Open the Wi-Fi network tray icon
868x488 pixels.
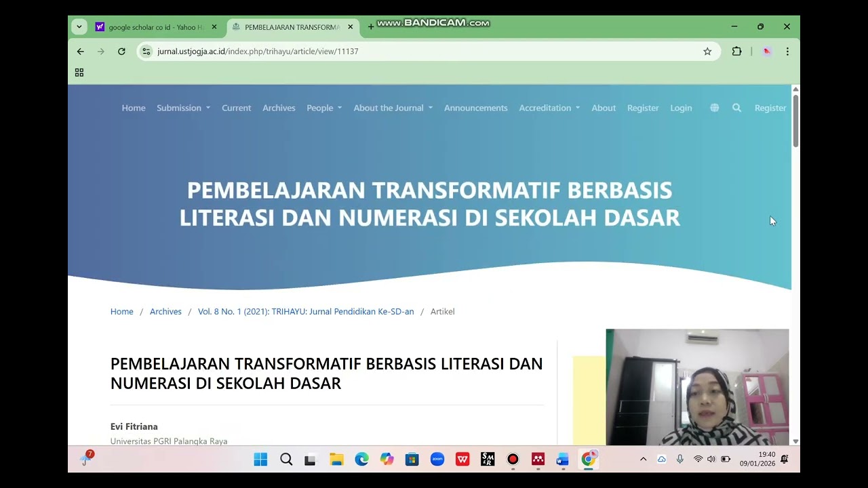tap(698, 460)
